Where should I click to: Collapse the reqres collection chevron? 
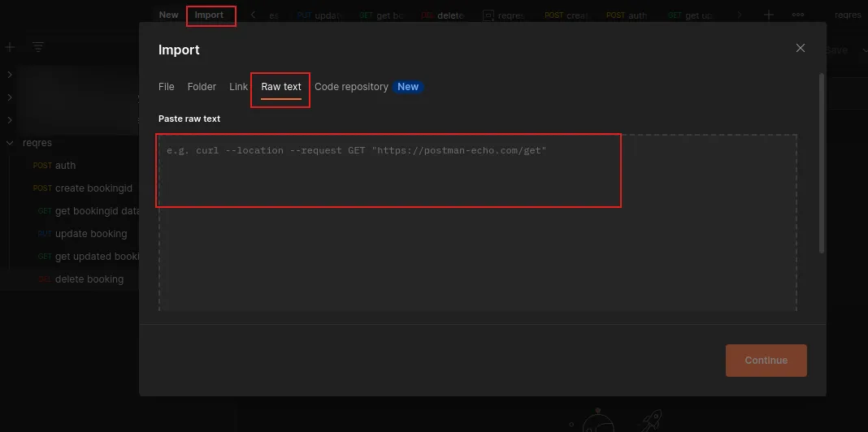(10, 143)
